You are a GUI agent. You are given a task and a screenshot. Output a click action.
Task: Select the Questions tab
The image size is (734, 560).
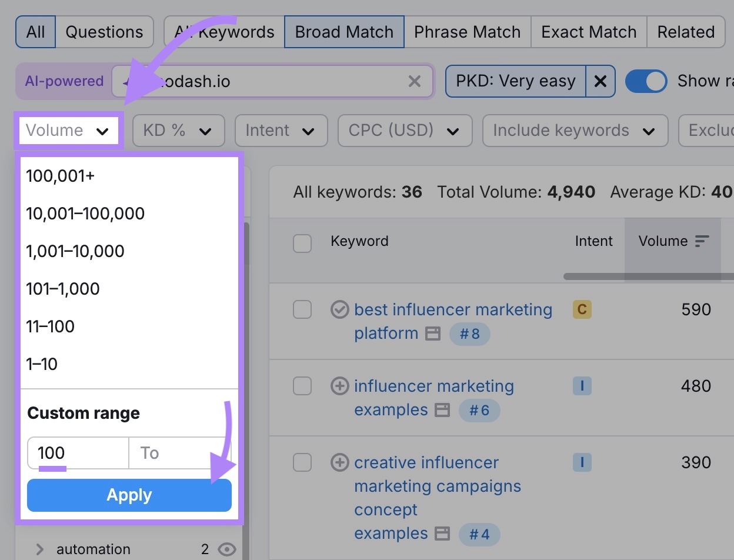pos(104,32)
